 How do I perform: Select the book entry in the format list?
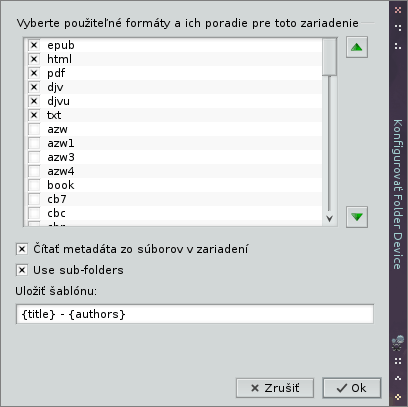(61, 185)
